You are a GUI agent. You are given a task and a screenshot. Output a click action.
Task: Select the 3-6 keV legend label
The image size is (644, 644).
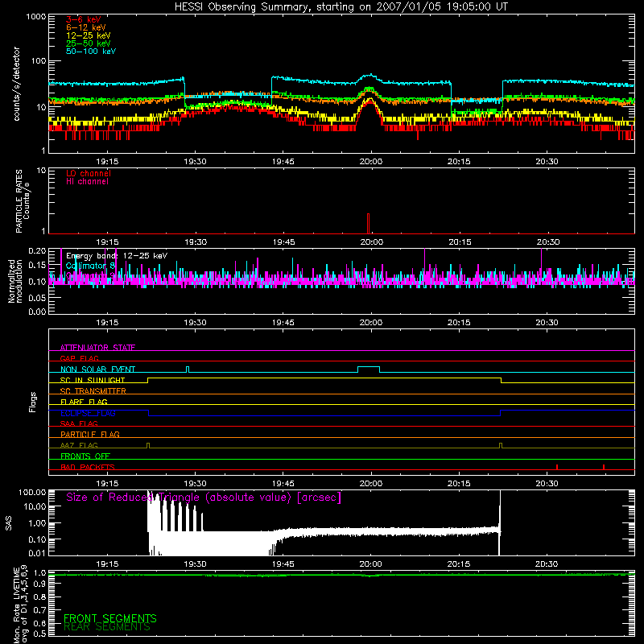pos(84,19)
